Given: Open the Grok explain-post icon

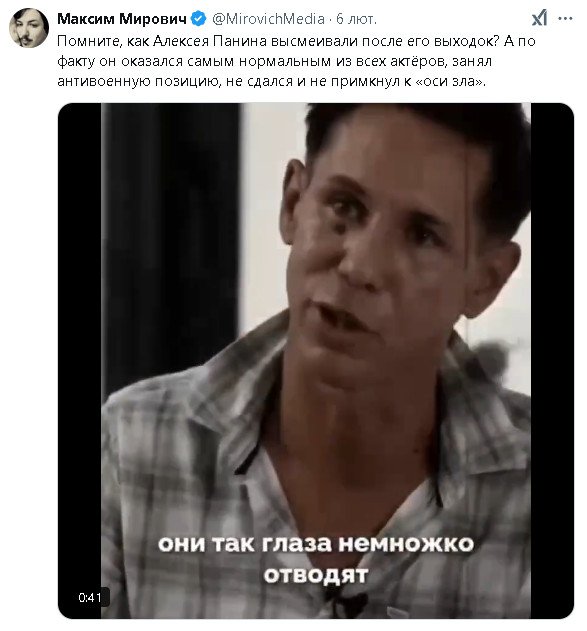Looking at the screenshot, I should 539,19.
